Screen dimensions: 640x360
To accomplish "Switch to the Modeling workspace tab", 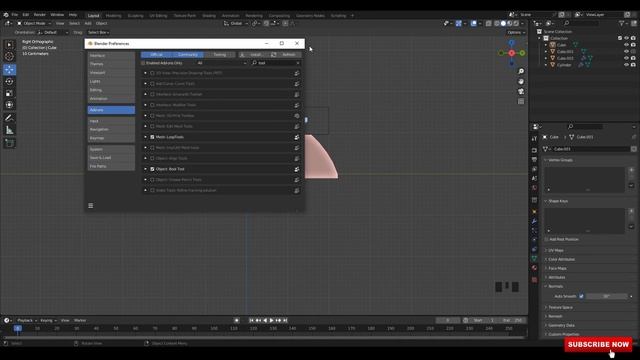I will (x=113, y=16).
